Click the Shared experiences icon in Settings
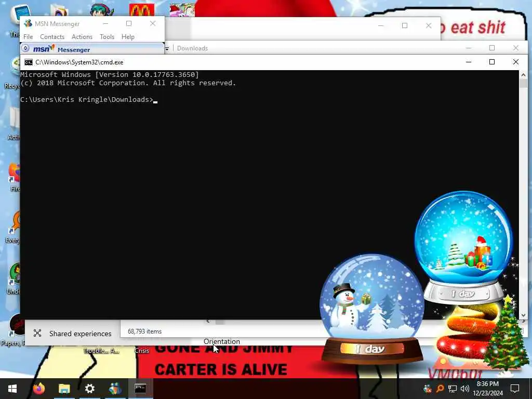Viewport: 532px width, 399px height. [x=37, y=333]
